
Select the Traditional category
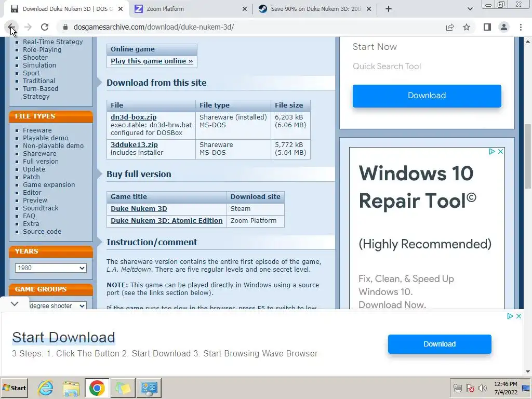(x=39, y=81)
